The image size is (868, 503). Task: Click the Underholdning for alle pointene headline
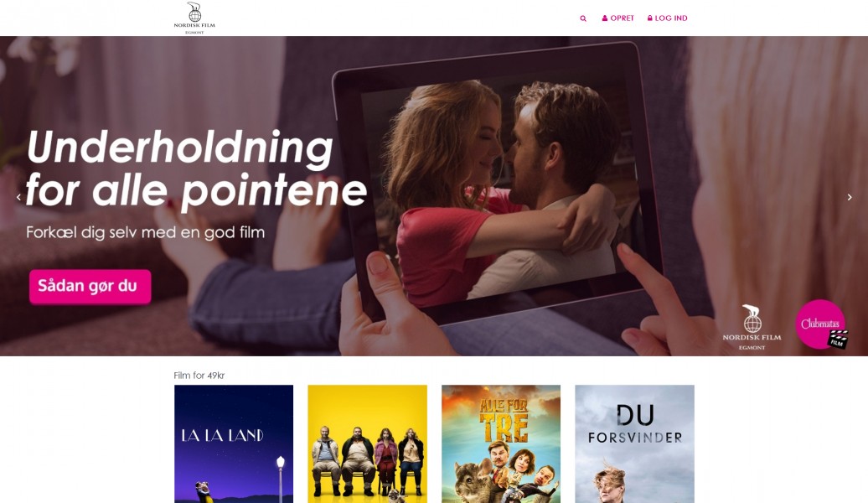(196, 169)
